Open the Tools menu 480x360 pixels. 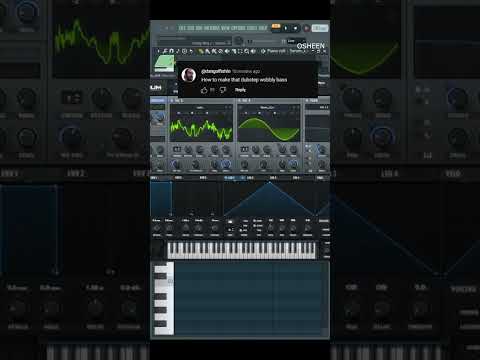point(252,28)
